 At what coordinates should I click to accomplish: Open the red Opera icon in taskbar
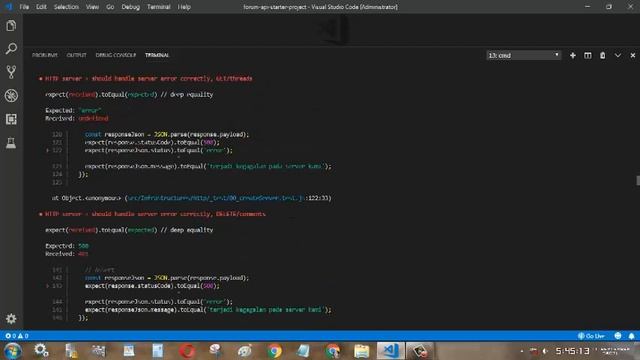tap(187, 351)
